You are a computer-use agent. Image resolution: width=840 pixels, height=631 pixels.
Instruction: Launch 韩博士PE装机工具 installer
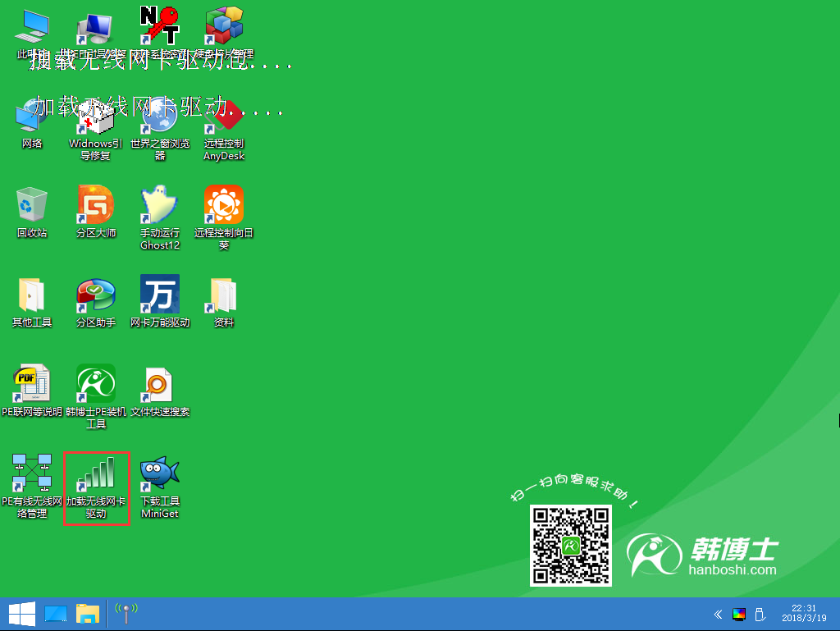96,384
